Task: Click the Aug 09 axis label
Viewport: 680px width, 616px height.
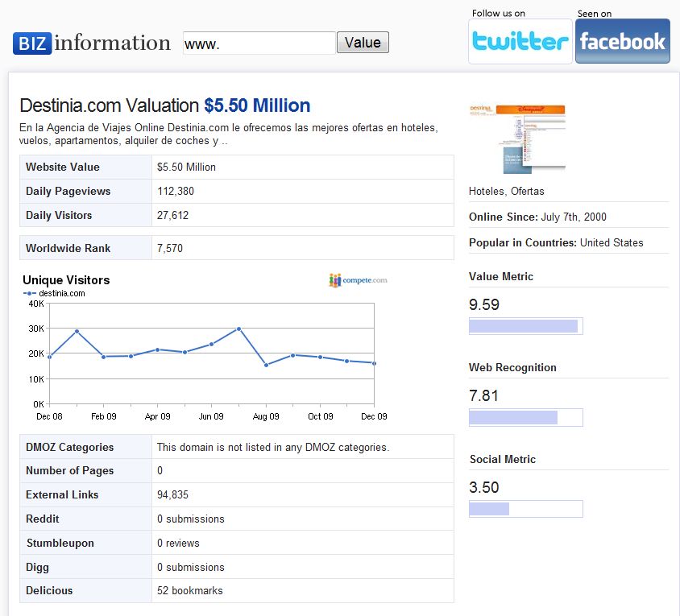Action: click(266, 416)
